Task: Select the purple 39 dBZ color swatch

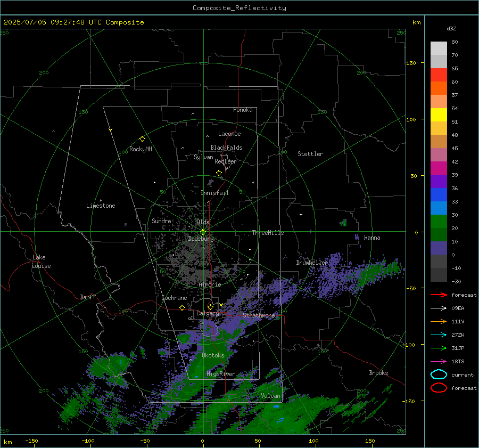Action: click(x=439, y=181)
